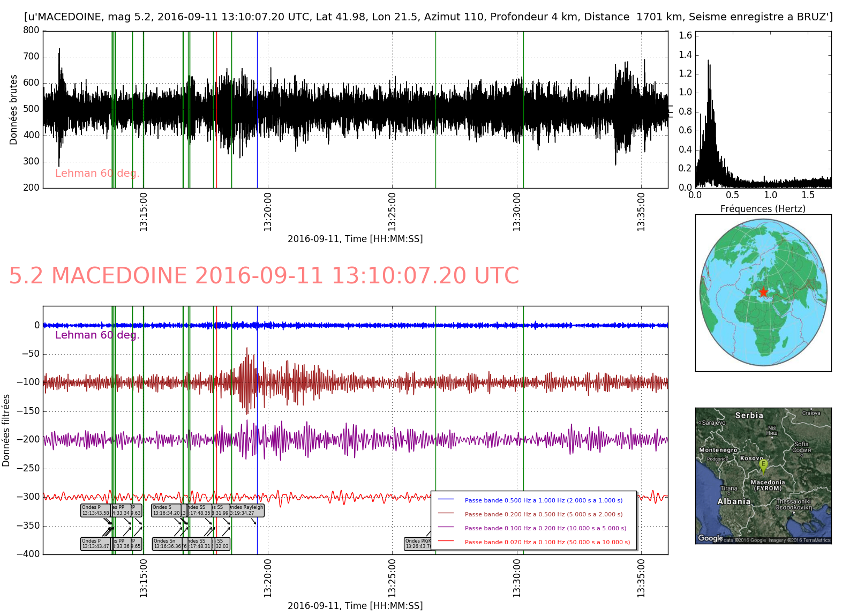The height and width of the screenshot is (616, 857).
Task: Click the Macedonia (FYROM) label on map
Action: pos(768,485)
